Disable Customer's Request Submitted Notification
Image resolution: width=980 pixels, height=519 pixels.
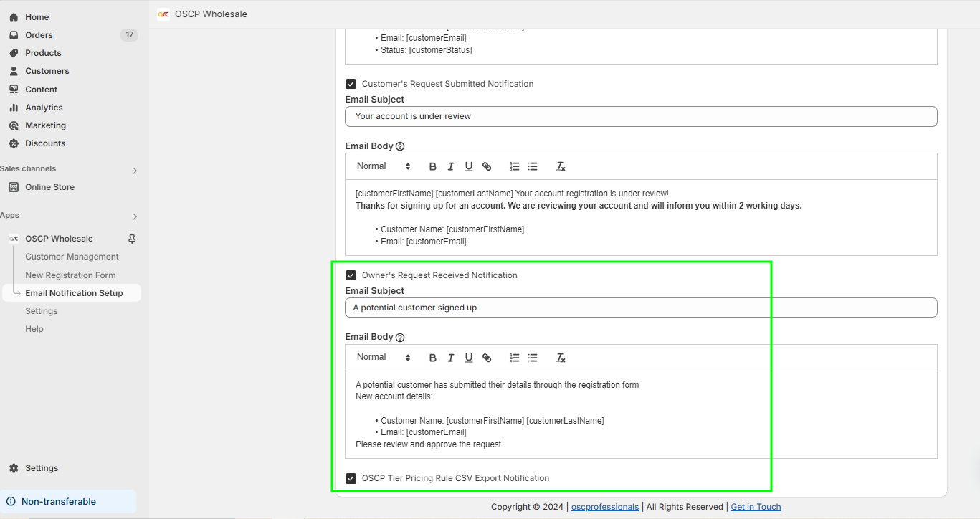(351, 84)
